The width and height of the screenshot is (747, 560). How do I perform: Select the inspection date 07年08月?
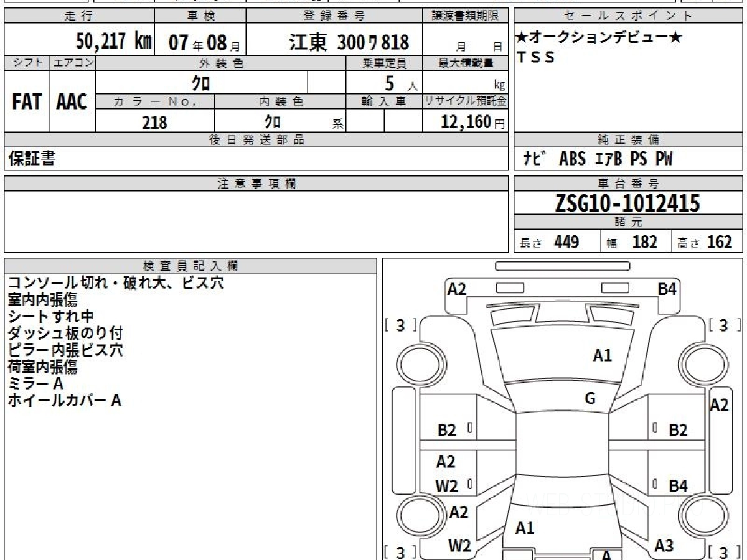pyautogui.click(x=204, y=42)
